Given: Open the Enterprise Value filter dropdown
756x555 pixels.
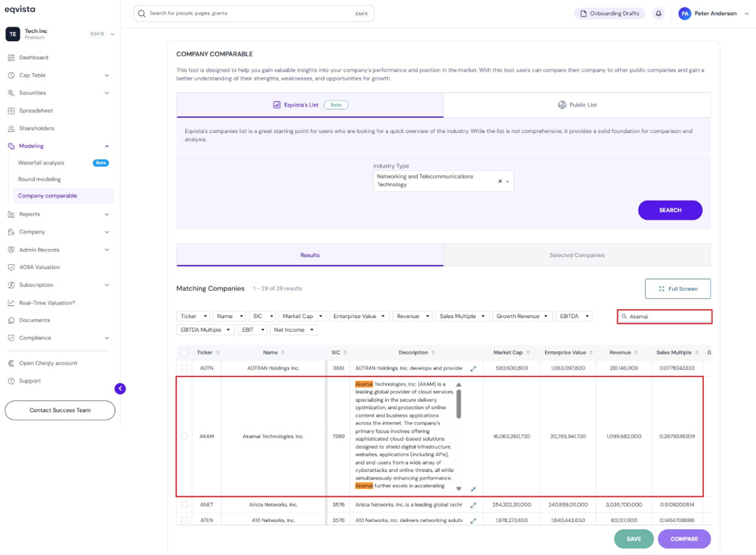Looking at the screenshot, I should (x=359, y=317).
